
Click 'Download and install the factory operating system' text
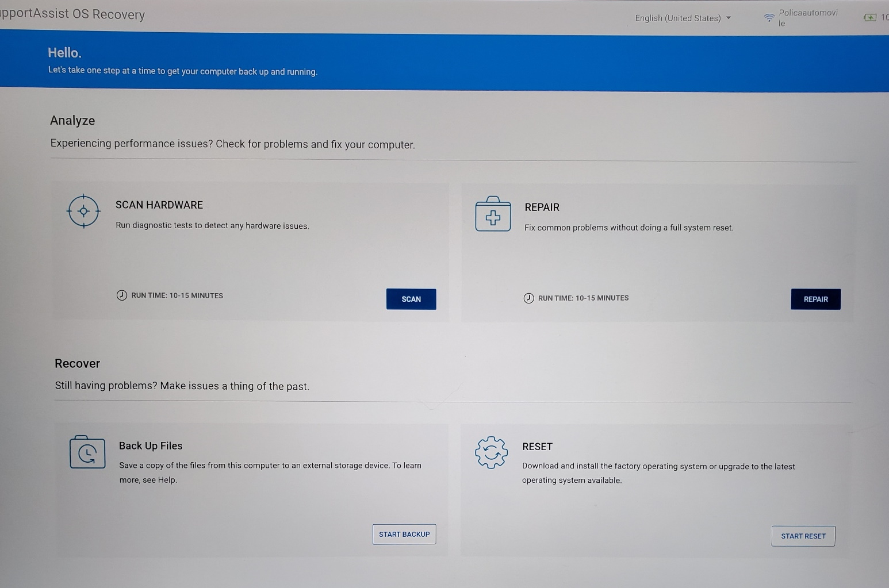pos(658,473)
